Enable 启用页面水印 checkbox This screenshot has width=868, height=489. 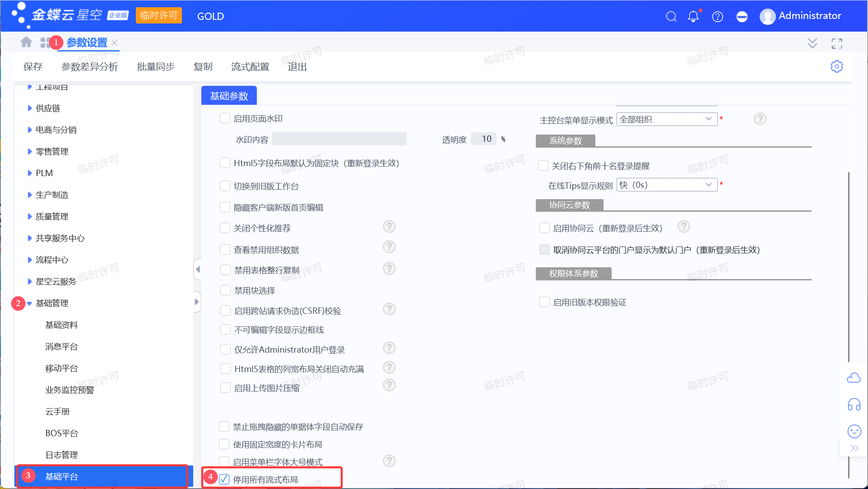(225, 118)
